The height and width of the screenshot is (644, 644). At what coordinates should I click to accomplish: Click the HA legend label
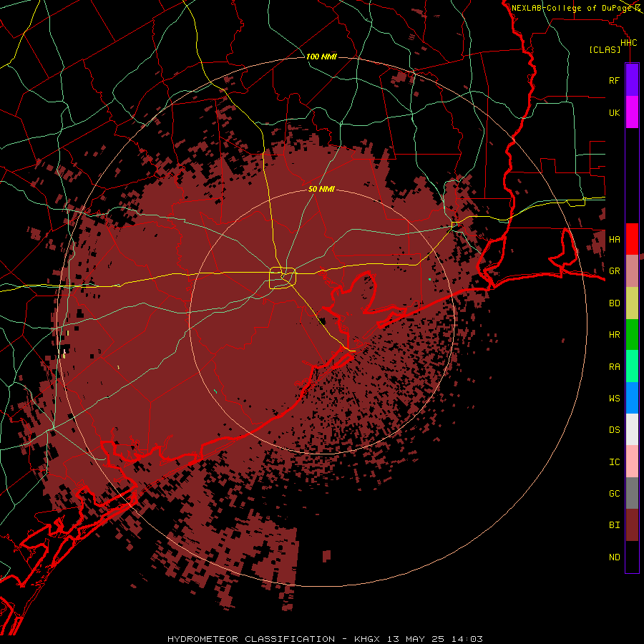click(x=614, y=239)
